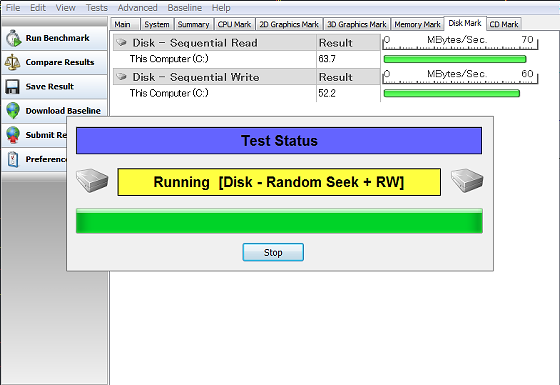Screen dimensions: 560x385
Task: Stop the running disk test
Action: [x=273, y=252]
